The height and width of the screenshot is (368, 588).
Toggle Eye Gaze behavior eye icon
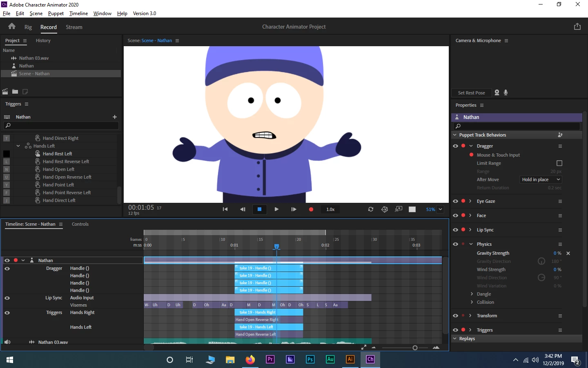pos(455,201)
